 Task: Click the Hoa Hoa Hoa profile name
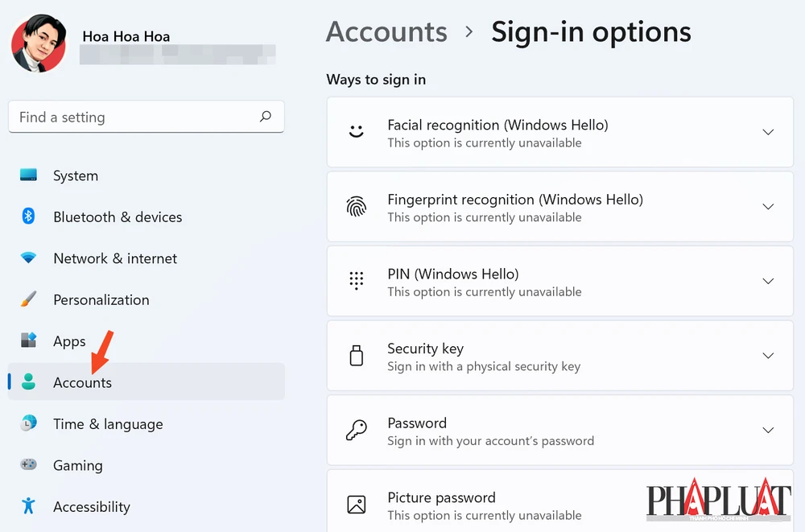point(126,36)
